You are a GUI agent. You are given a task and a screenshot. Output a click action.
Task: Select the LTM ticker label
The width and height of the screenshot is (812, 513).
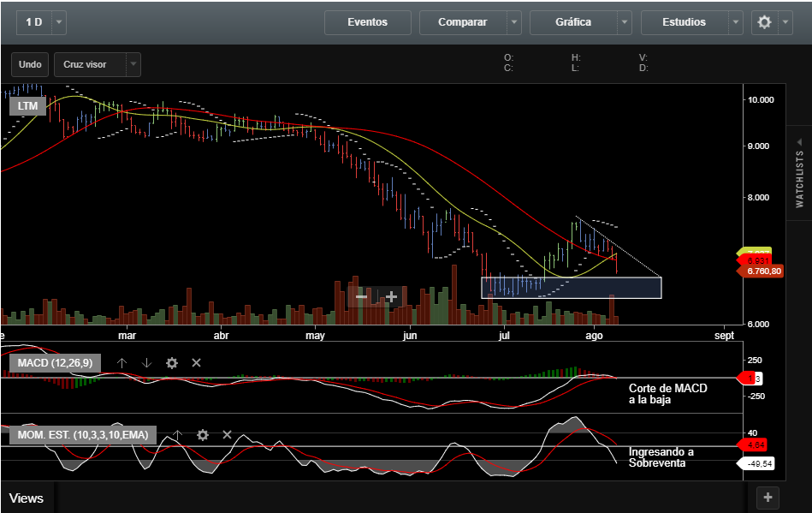point(27,105)
